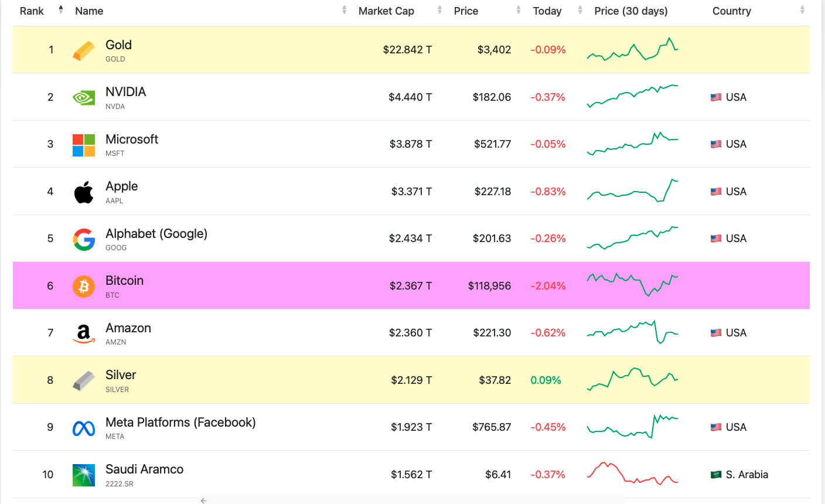Click the USA flag in Meta row
The height and width of the screenshot is (504, 825).
pyautogui.click(x=716, y=427)
